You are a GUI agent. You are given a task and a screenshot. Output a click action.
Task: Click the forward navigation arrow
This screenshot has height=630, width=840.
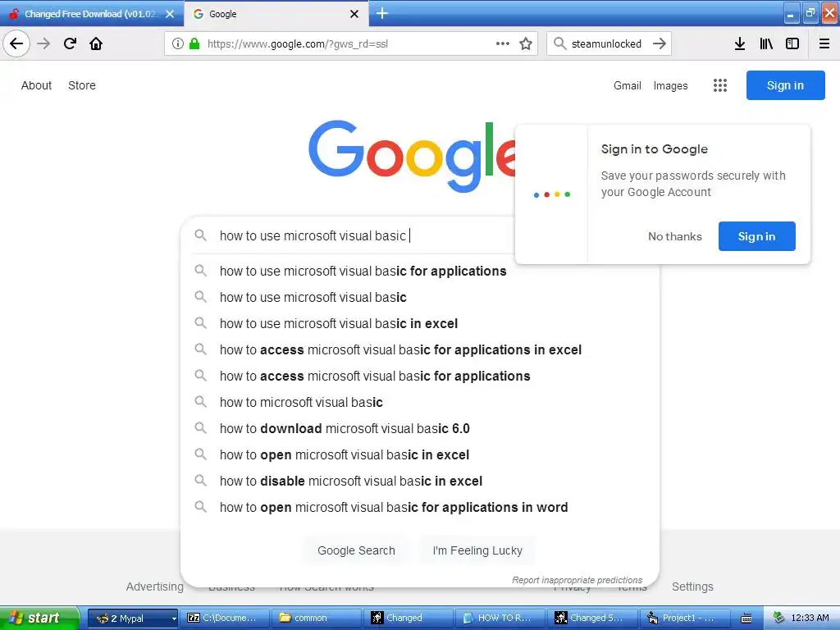coord(43,43)
